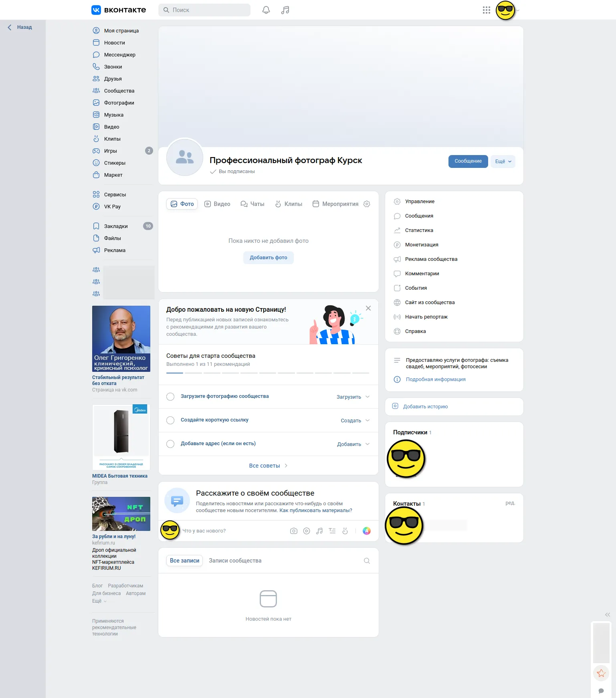
Task: Collapse side panel with double chevron icon
Action: [x=608, y=615]
